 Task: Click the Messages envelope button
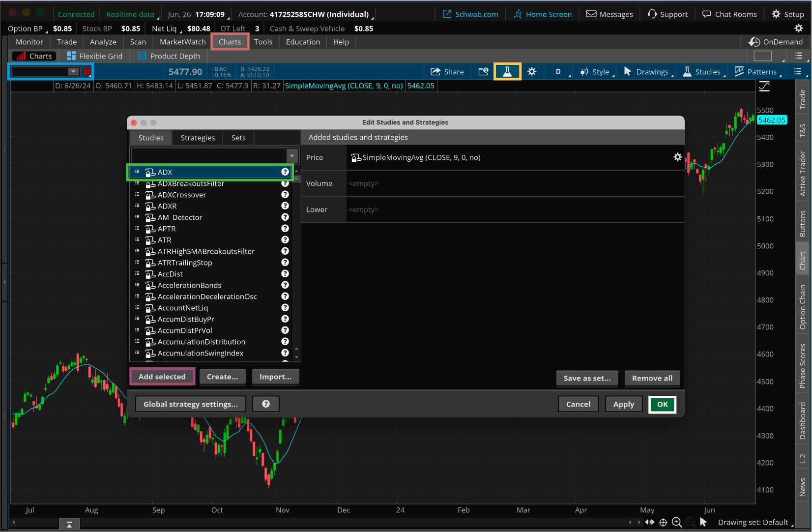click(609, 14)
